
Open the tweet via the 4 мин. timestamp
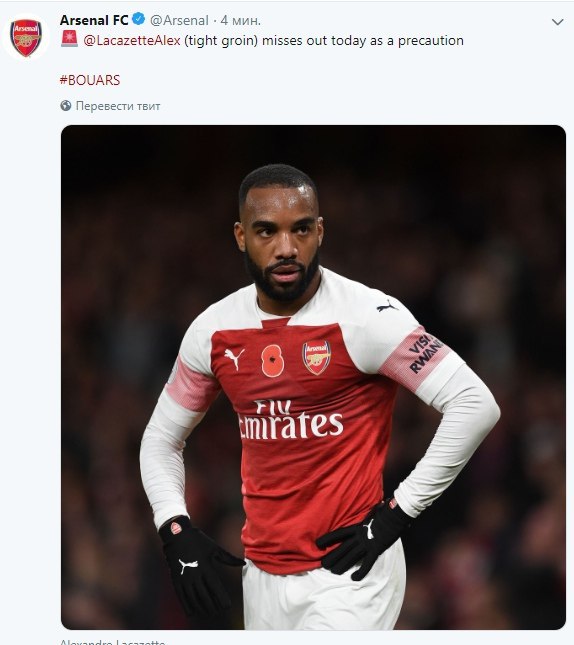241,20
